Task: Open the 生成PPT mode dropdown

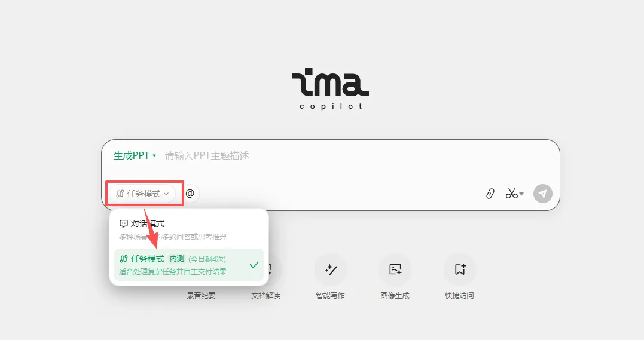Action: [x=135, y=155]
